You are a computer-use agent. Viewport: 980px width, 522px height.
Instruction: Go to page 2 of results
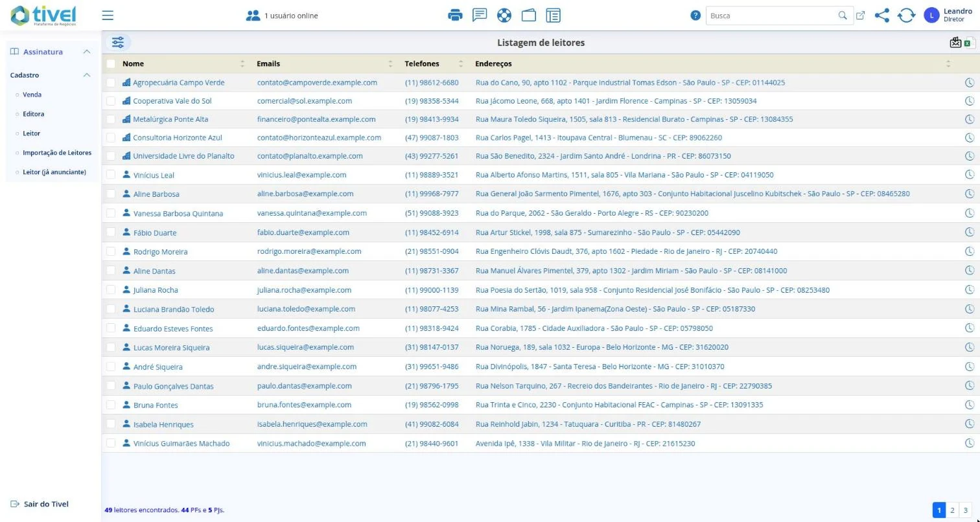click(952, 510)
